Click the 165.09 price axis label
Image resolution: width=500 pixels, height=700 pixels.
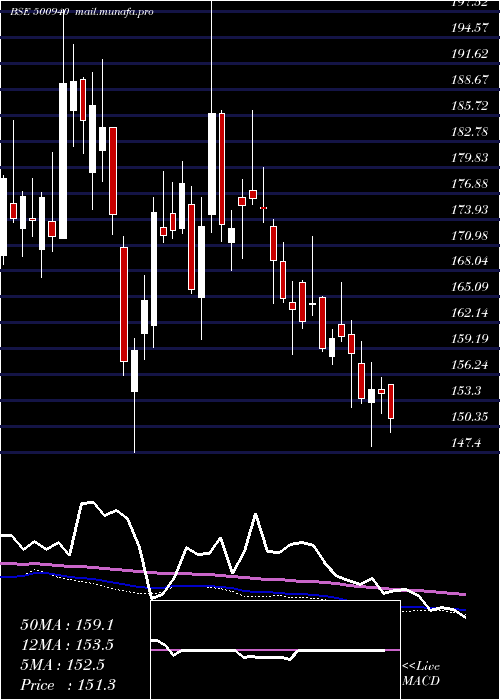click(x=469, y=287)
